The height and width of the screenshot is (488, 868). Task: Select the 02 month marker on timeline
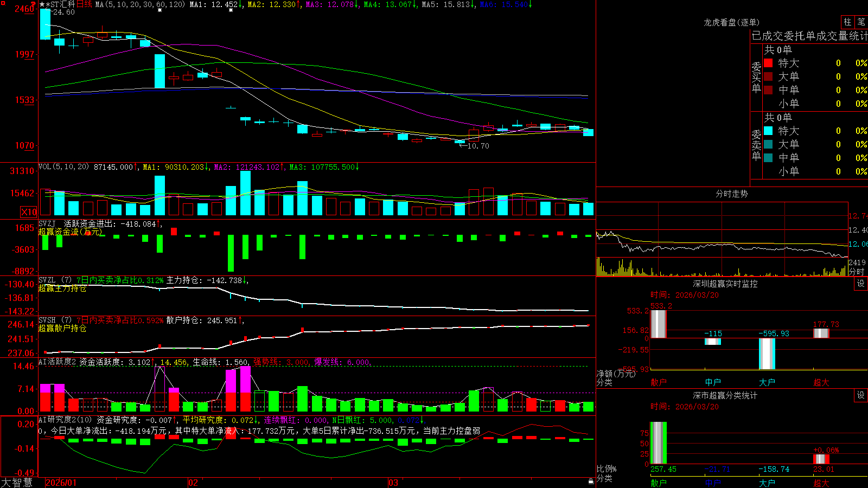point(193,483)
